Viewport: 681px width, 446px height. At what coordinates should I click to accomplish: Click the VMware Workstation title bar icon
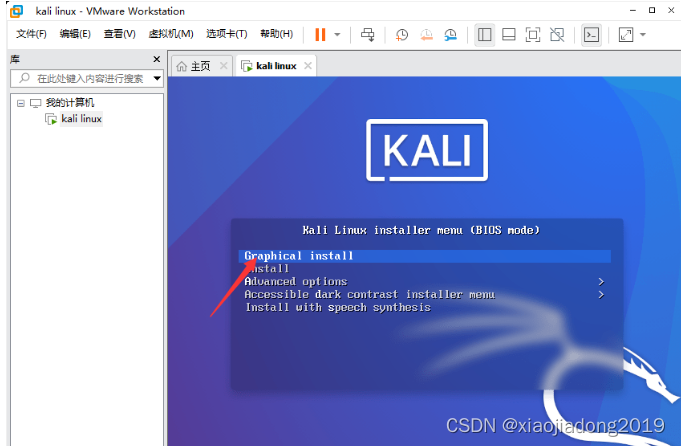click(17, 11)
